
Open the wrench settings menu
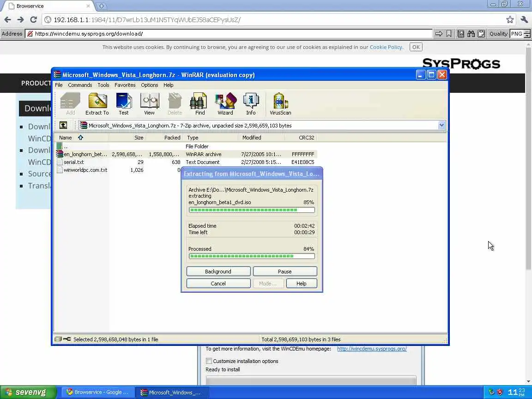524,20
